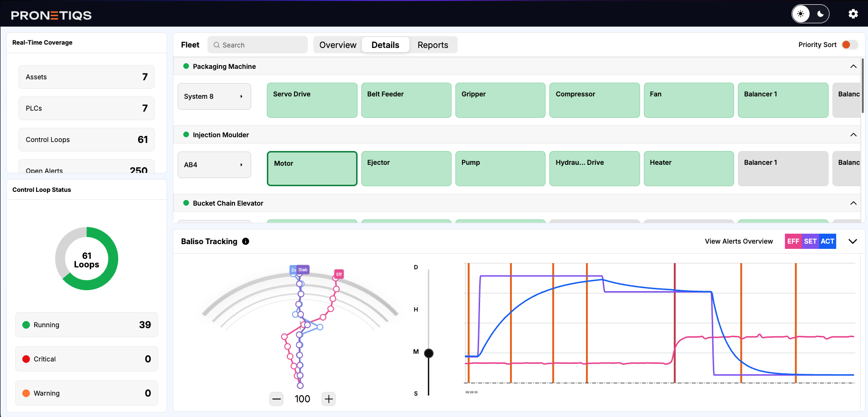Viewport: 868px width, 417px height.
Task: Click the vertical D-H-M-S slider handle
Action: click(429, 353)
